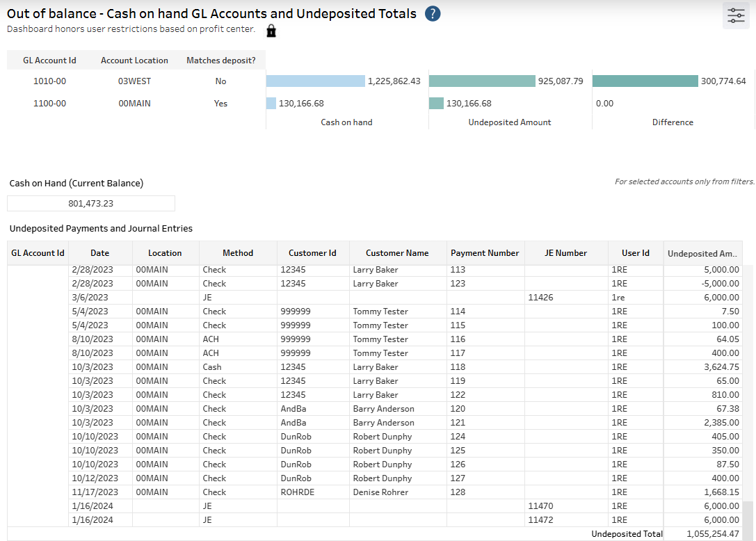Open the filter settings sliders icon

tap(736, 16)
